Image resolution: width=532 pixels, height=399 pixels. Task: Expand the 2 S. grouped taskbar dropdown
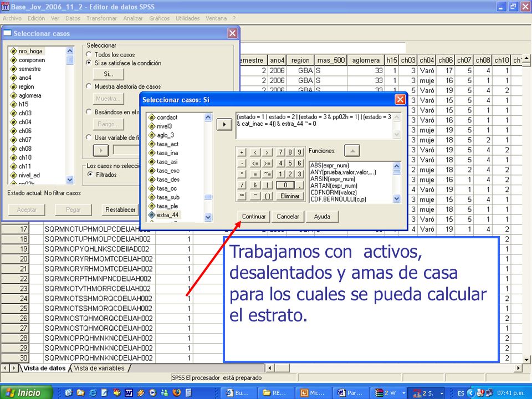tap(442, 393)
